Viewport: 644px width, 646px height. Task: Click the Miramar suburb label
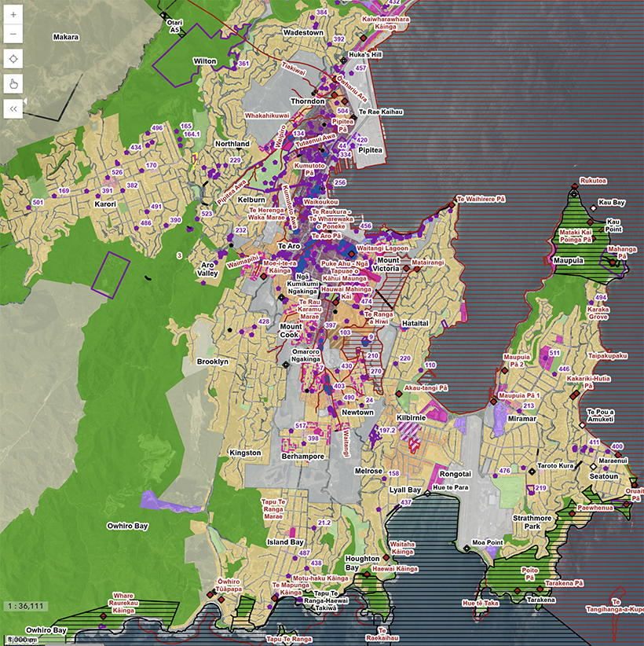pos(521,419)
